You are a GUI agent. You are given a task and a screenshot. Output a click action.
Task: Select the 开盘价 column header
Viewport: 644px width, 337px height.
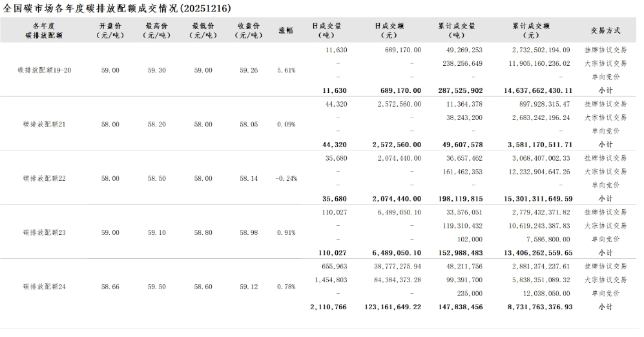109,30
